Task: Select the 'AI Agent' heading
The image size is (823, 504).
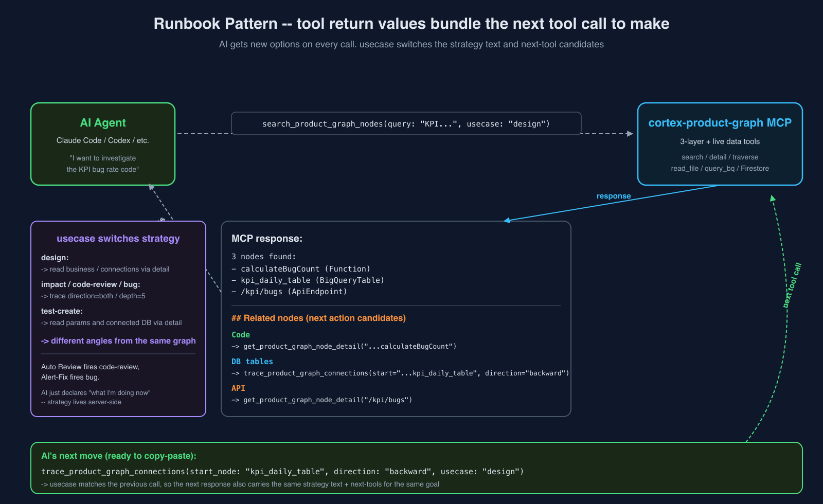Action: pos(103,123)
